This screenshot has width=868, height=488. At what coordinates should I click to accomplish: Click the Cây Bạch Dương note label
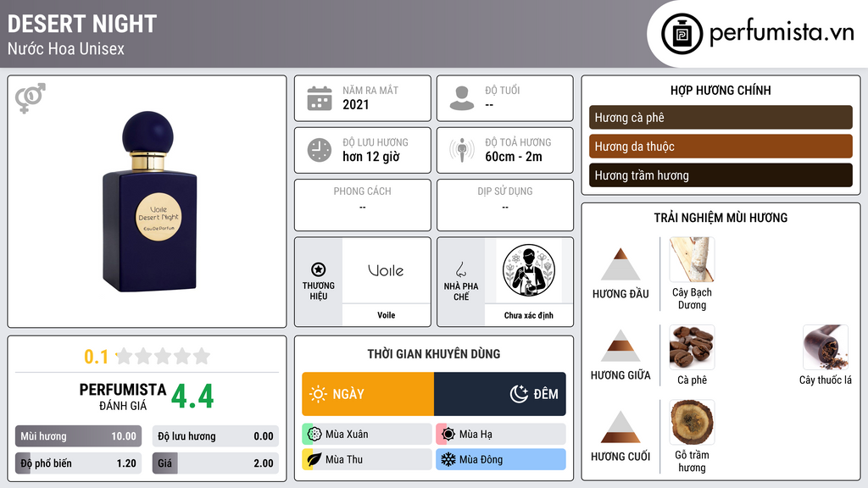pos(692,298)
